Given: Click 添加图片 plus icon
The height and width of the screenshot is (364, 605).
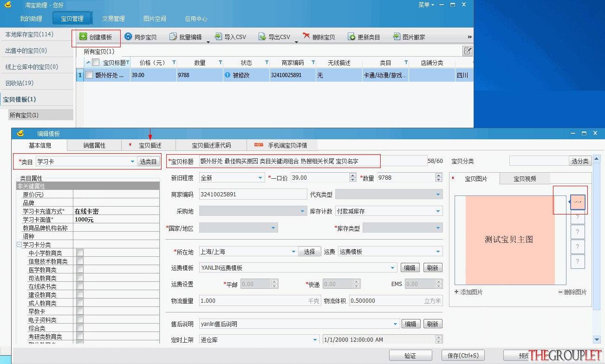Looking at the screenshot, I should [456, 292].
